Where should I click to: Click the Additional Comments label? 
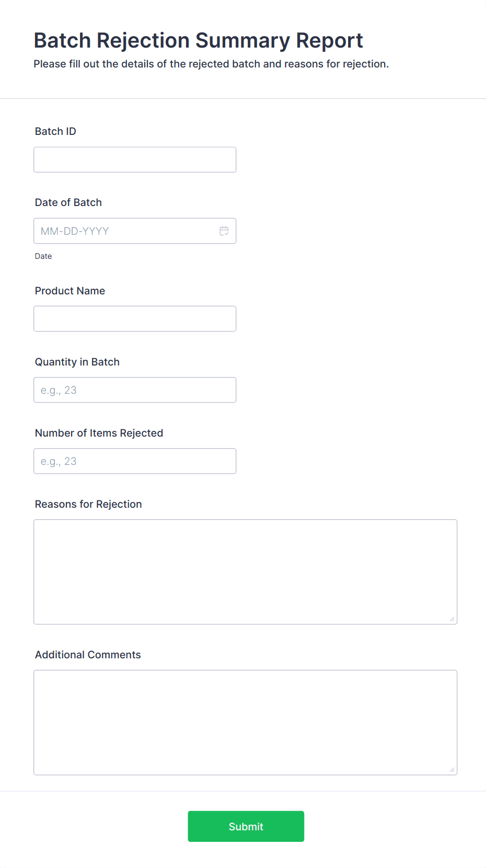pyautogui.click(x=88, y=655)
